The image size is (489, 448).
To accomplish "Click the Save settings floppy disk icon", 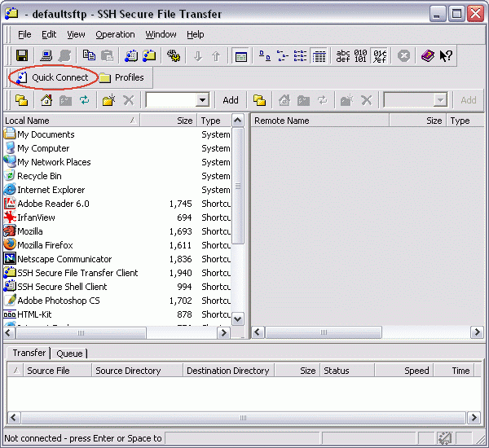I will (x=22, y=56).
